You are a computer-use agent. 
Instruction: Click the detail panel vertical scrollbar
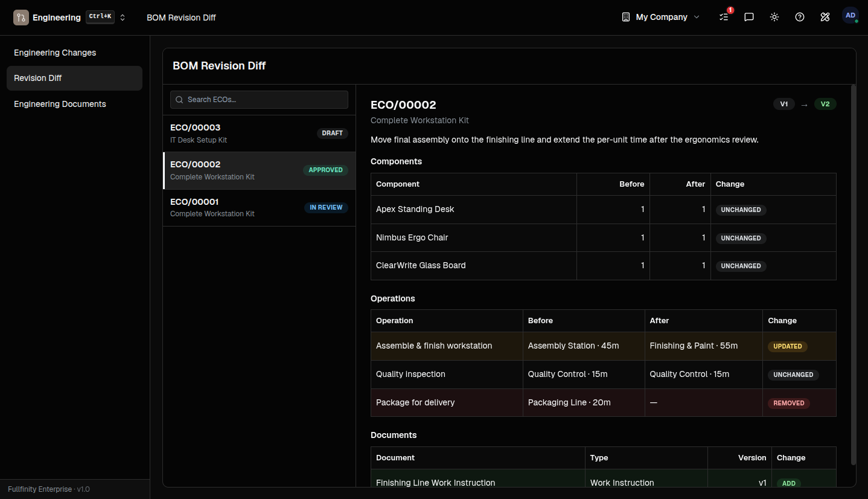[x=853, y=275]
